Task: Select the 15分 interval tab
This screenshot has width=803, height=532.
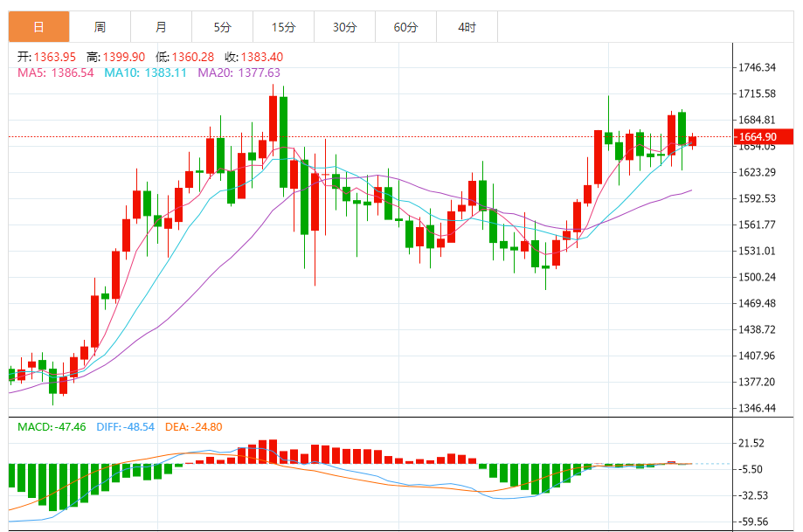Action: [283, 27]
